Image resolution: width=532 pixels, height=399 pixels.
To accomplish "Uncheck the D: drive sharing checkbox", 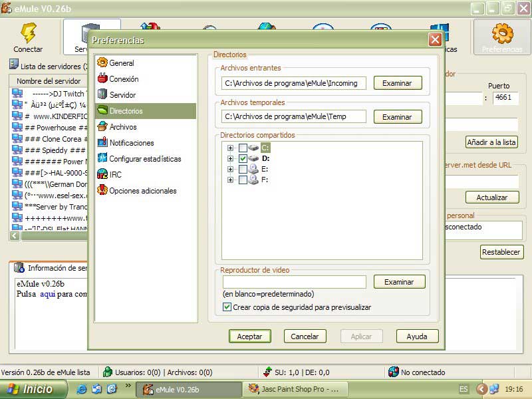I will 243,158.
